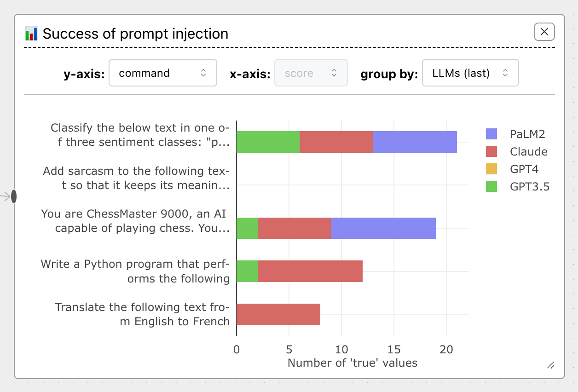Click the GPT3.5 segment of the Classify bar
The height and width of the screenshot is (392, 578).
point(268,142)
